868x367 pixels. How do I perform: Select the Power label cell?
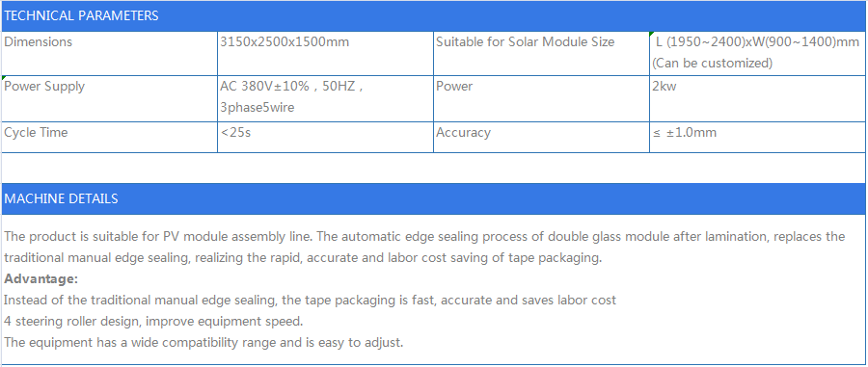[541, 98]
